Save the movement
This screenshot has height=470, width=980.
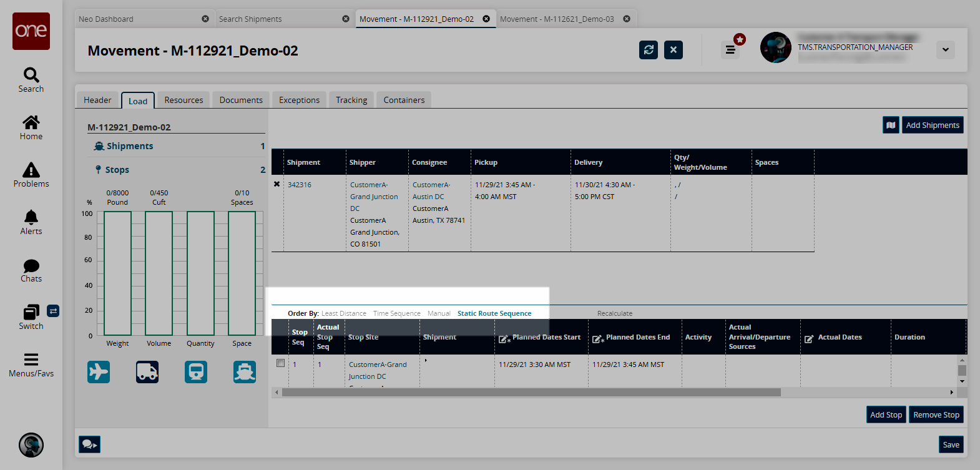click(x=951, y=444)
